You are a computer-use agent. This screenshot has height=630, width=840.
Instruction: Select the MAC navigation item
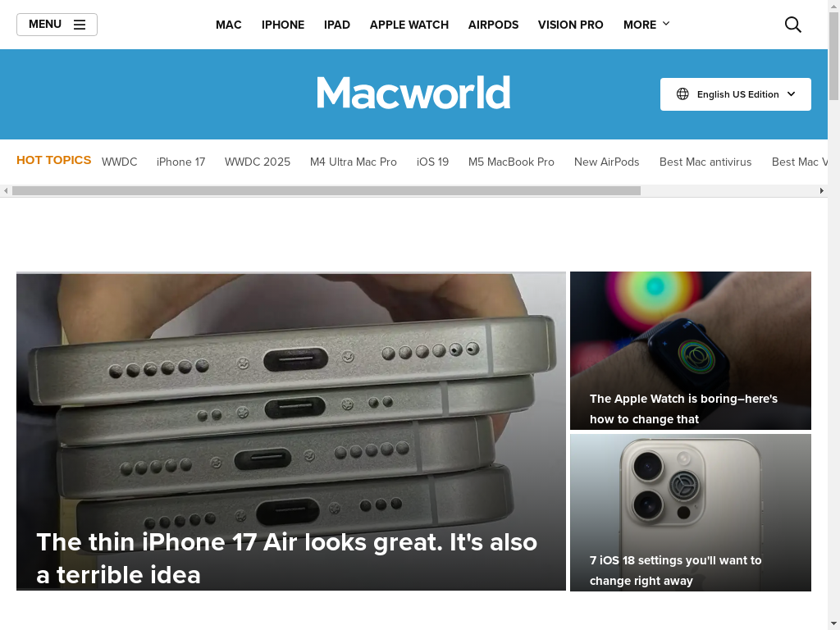(229, 25)
